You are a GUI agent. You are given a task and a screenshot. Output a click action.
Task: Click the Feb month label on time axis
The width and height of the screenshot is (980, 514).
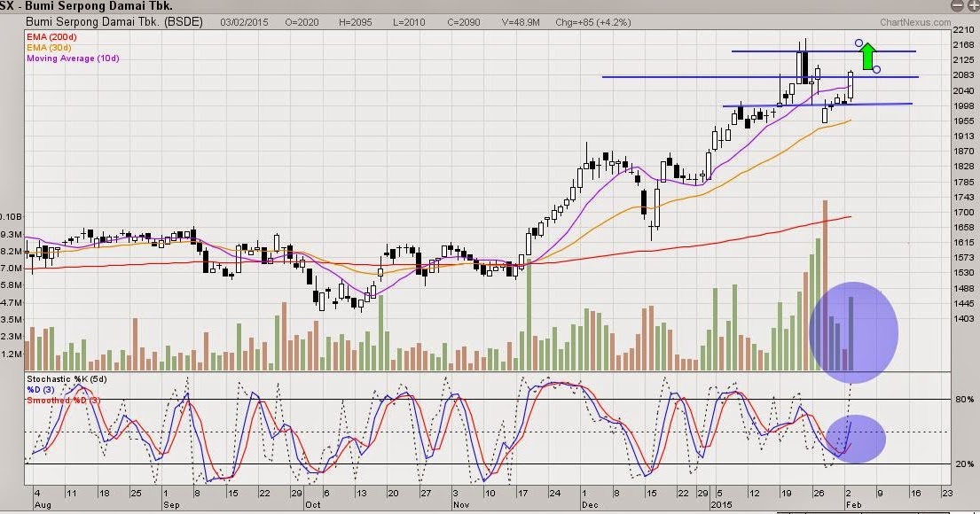tap(853, 504)
